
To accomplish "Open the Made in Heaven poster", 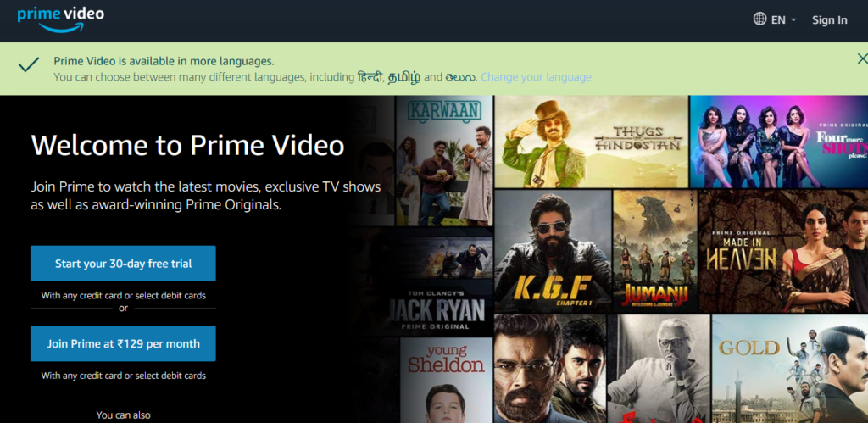I will tap(783, 251).
